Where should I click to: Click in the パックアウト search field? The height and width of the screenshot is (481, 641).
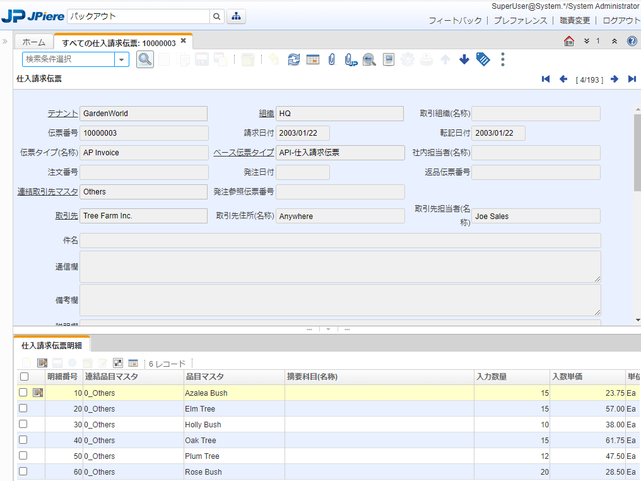click(x=138, y=16)
